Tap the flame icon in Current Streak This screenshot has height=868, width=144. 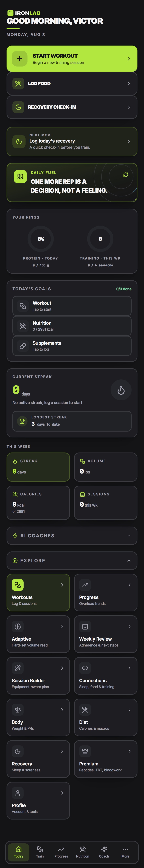point(121,390)
